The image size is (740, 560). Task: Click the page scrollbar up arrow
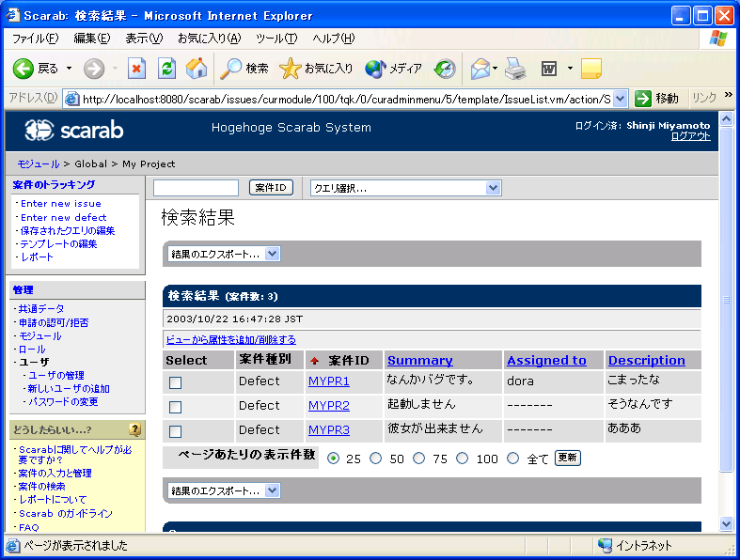[x=726, y=118]
